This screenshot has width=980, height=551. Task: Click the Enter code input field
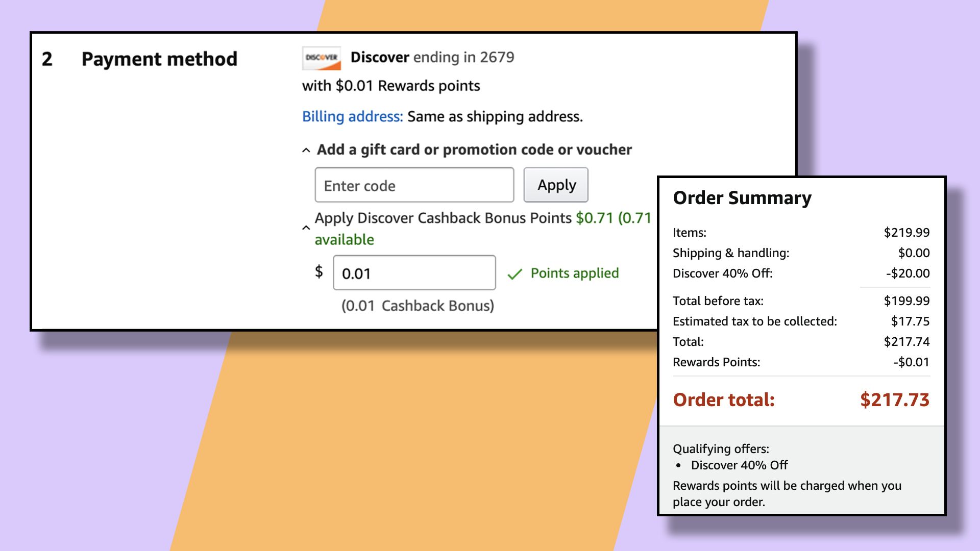click(414, 185)
